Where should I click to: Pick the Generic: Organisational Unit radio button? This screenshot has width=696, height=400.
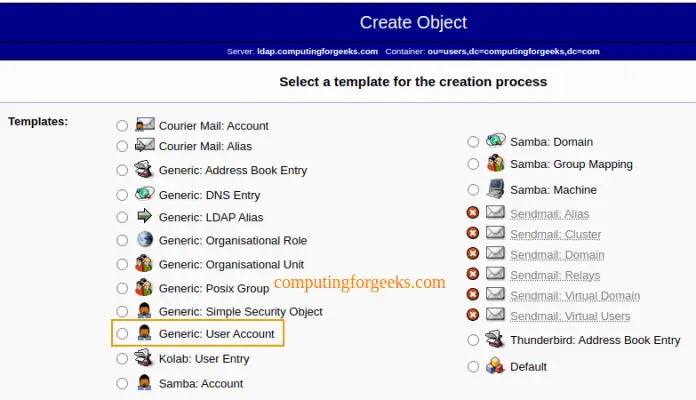click(x=122, y=265)
